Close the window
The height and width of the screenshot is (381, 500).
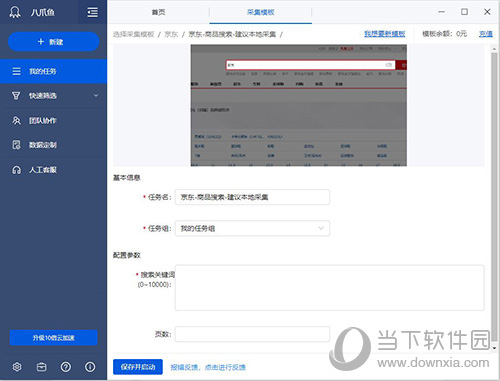(487, 12)
